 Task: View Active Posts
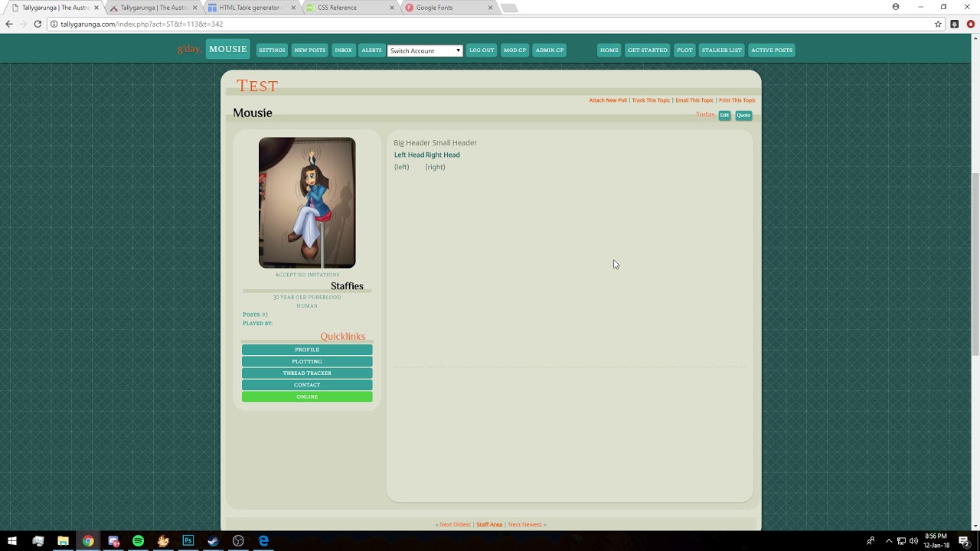(772, 51)
